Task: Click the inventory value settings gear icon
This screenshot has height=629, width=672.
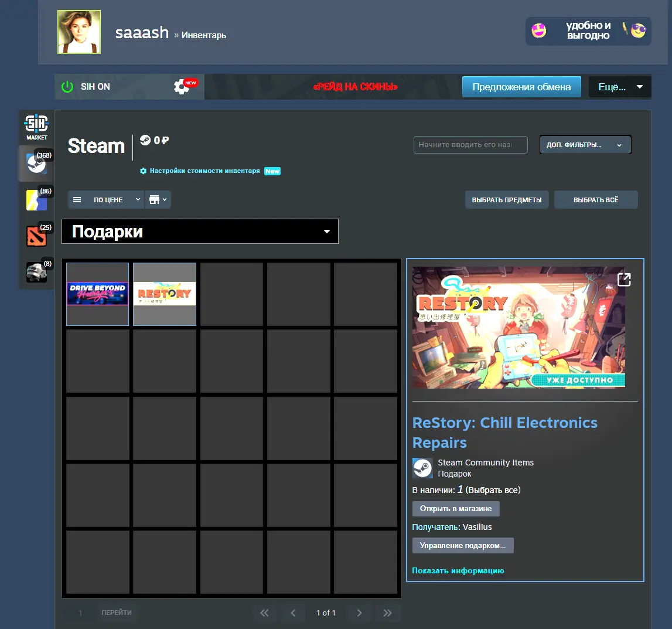Action: click(x=143, y=171)
